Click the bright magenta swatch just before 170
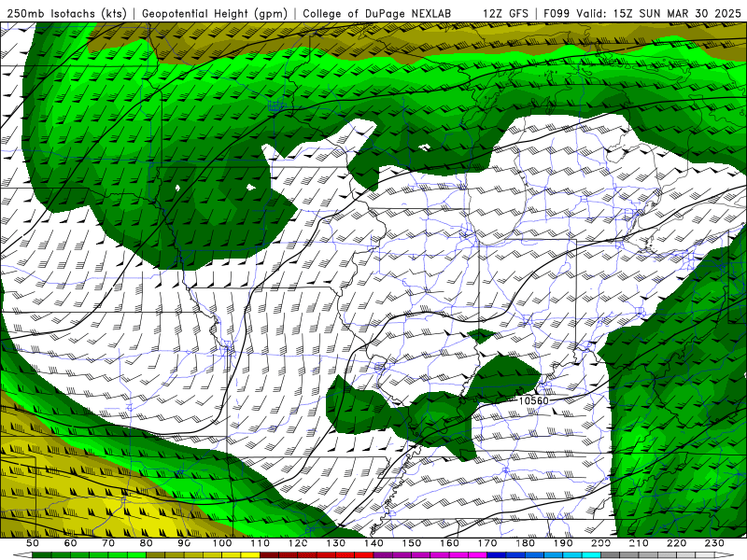 click(477, 554)
